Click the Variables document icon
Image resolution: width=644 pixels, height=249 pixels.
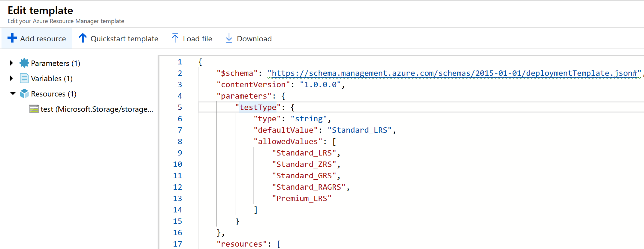(24, 79)
